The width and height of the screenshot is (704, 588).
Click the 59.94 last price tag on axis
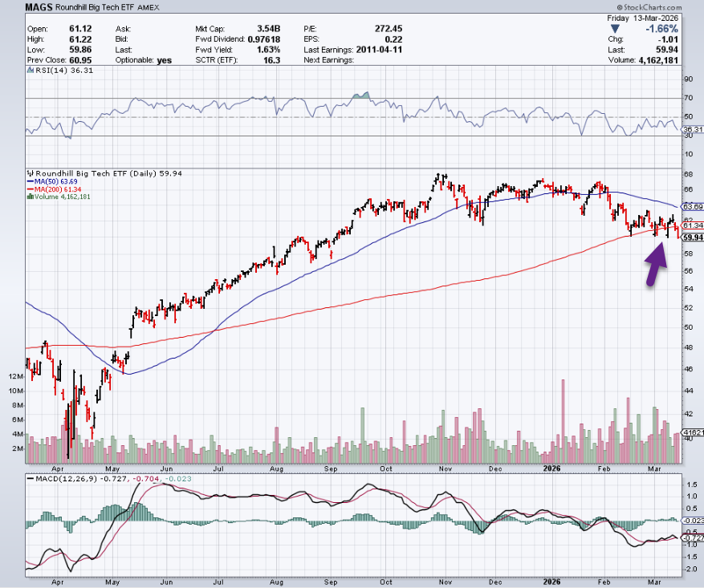(x=691, y=237)
